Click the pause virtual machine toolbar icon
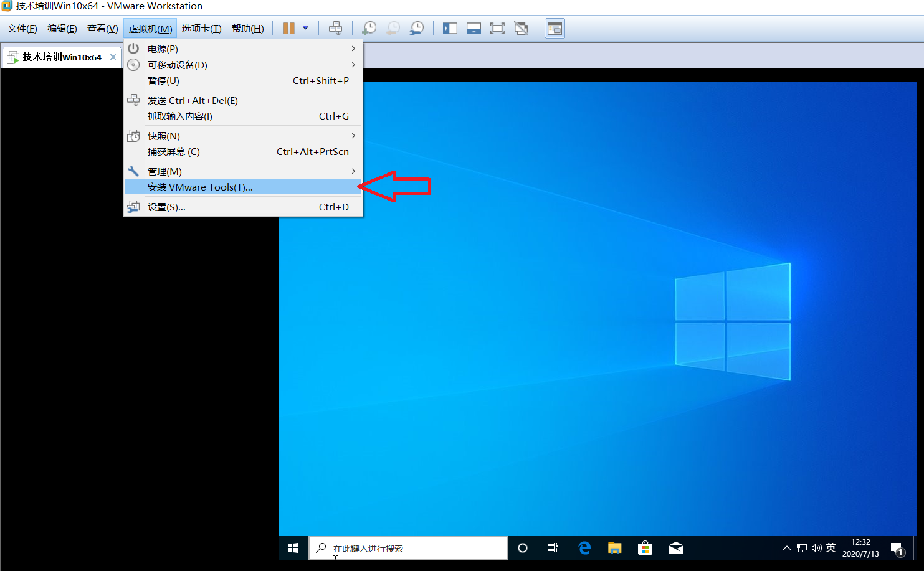The width and height of the screenshot is (924, 571). tap(288, 28)
